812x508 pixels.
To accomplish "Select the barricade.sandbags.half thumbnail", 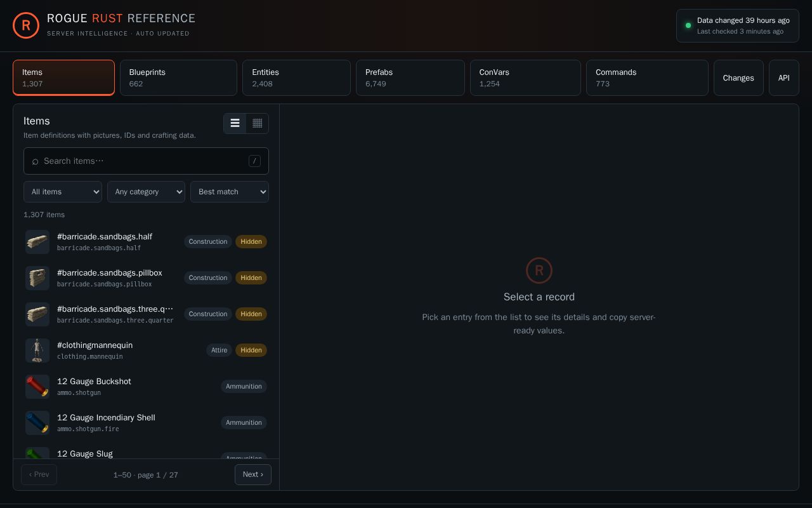I will point(37,242).
